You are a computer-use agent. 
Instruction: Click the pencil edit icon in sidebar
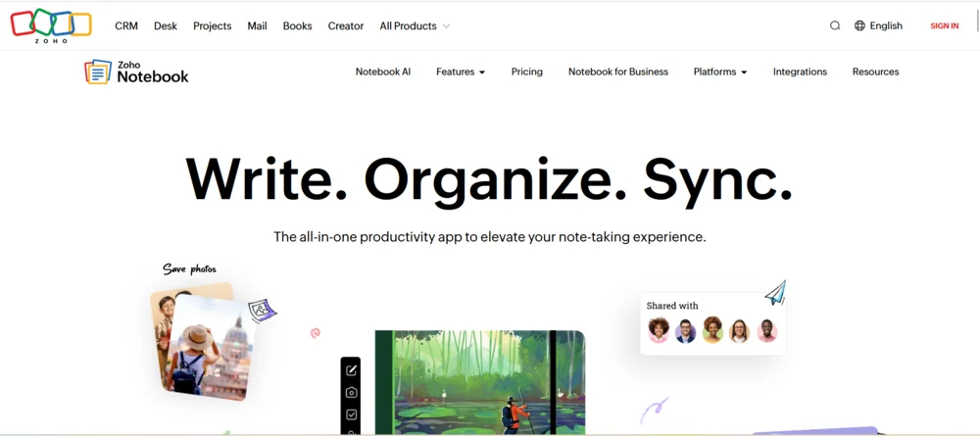[x=351, y=370]
